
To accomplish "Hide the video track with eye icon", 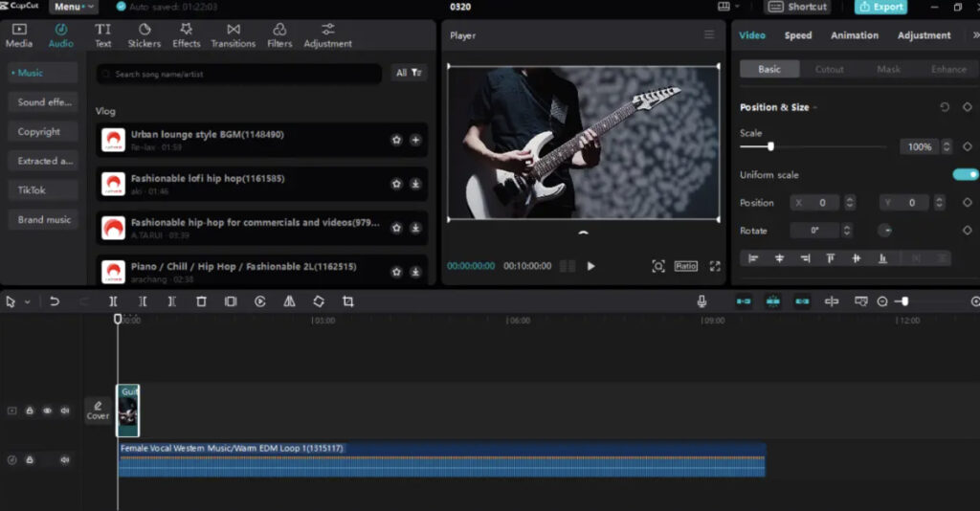I will click(x=47, y=411).
